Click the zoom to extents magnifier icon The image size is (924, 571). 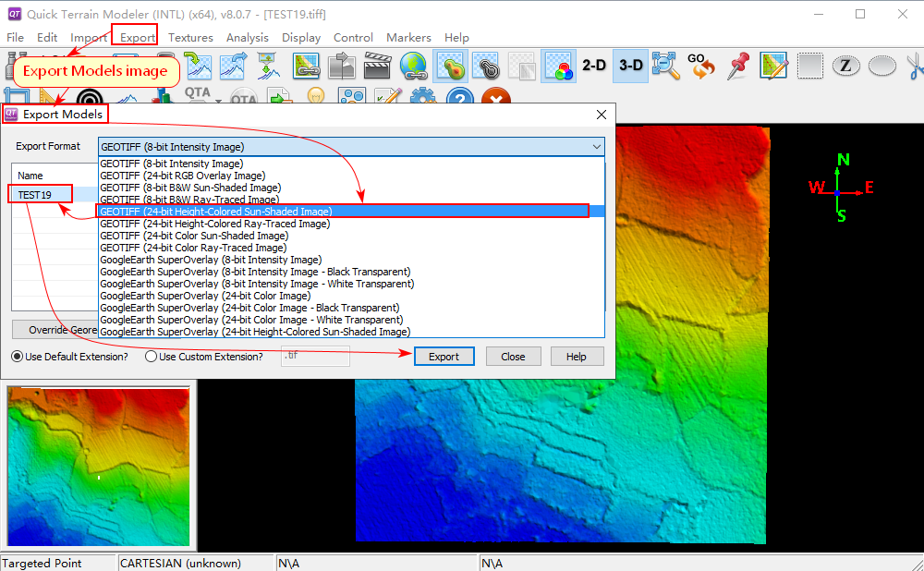coord(666,66)
